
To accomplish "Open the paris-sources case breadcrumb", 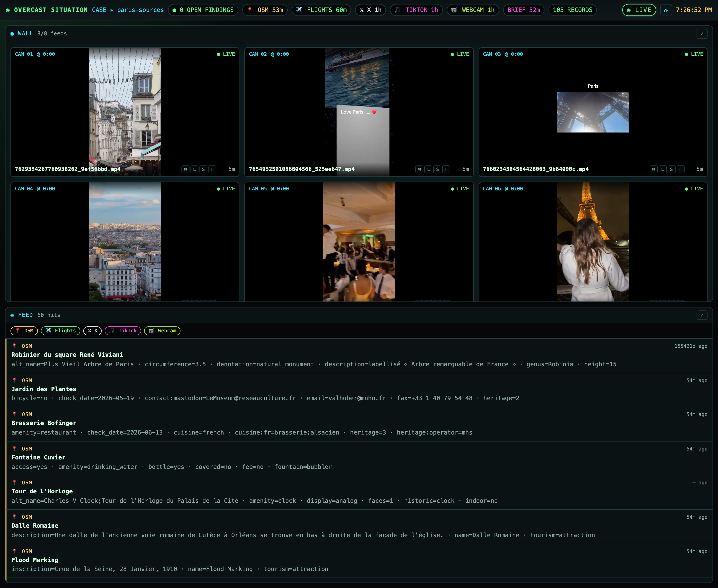I will [x=140, y=10].
